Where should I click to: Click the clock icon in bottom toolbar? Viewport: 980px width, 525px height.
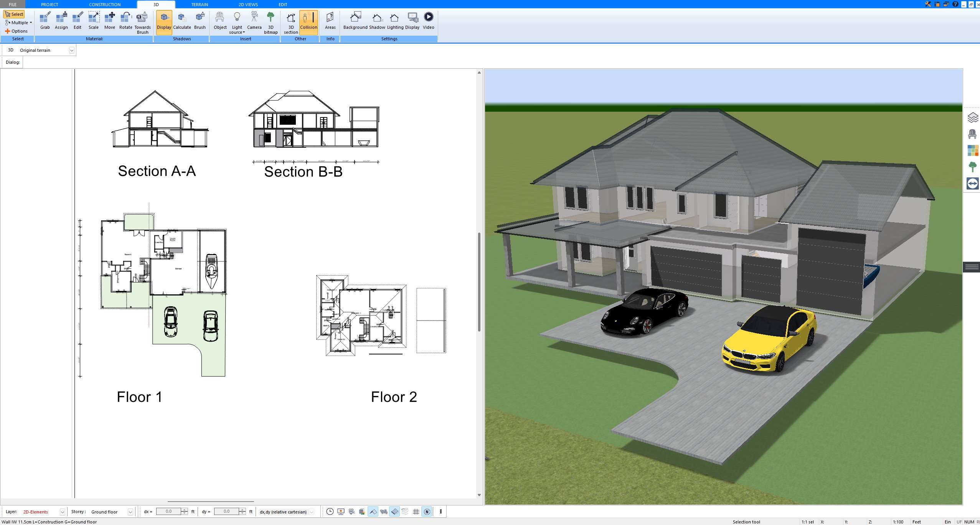tap(330, 512)
